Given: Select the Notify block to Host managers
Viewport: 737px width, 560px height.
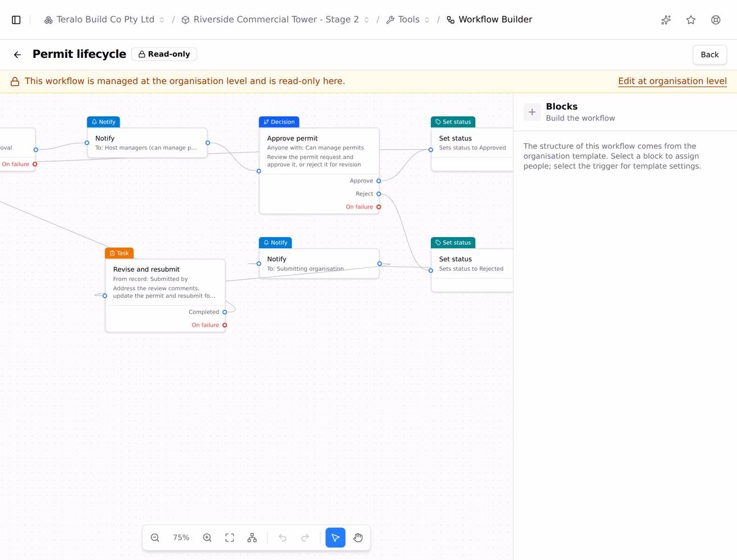Looking at the screenshot, I should point(147,143).
